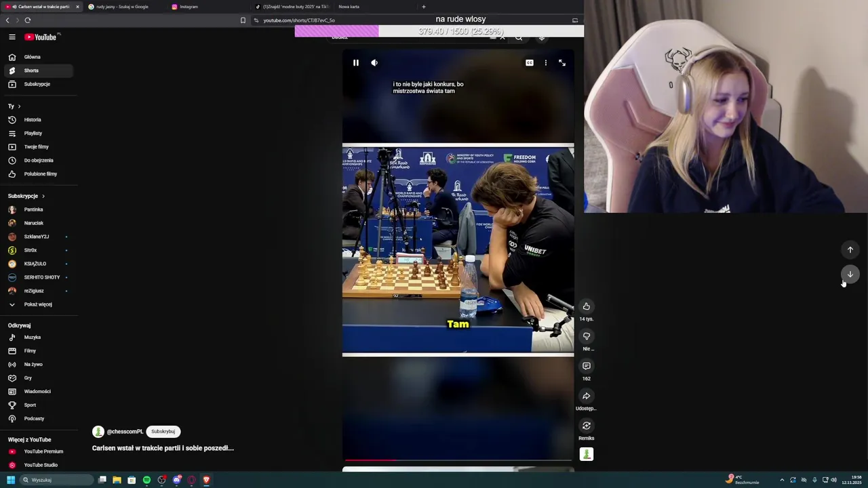868x488 pixels.
Task: Dislike the Short
Action: (587, 336)
